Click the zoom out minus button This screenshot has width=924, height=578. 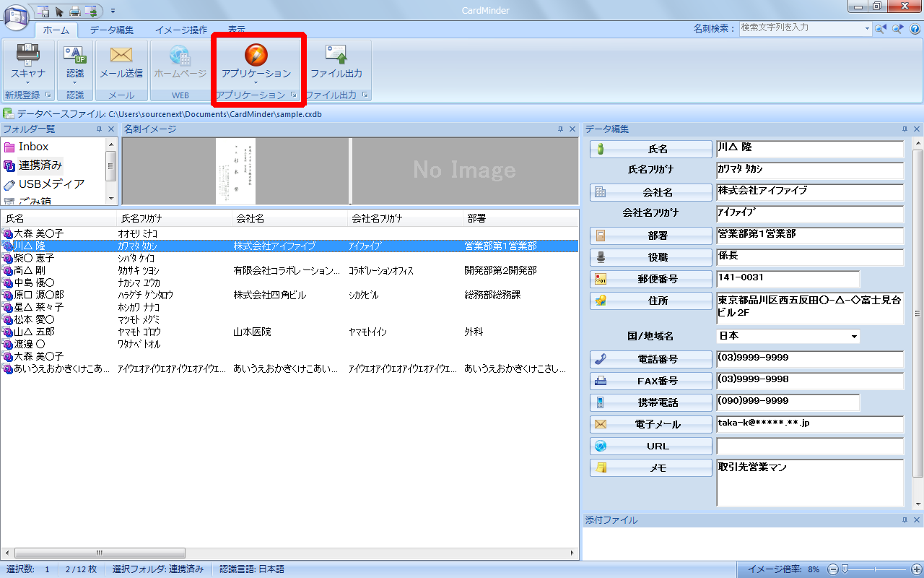point(832,569)
